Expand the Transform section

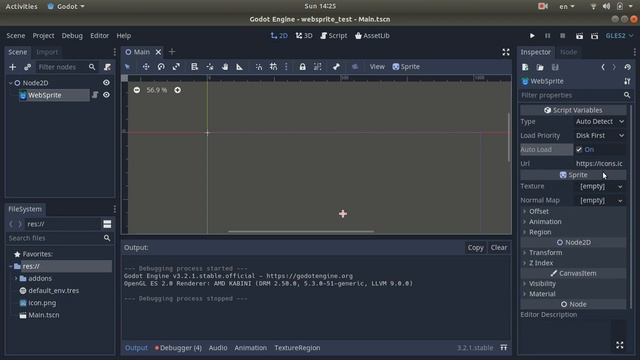click(x=545, y=253)
